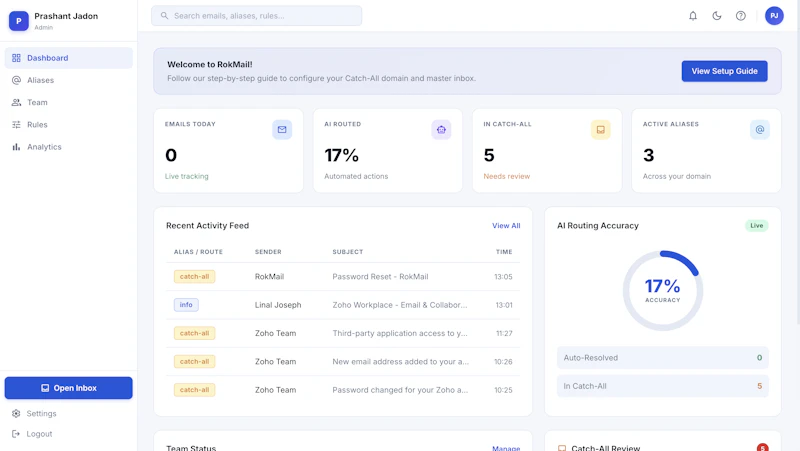Screen dimensions: 800x451
Task: Click the Alias / Route column header
Action: tap(198, 252)
